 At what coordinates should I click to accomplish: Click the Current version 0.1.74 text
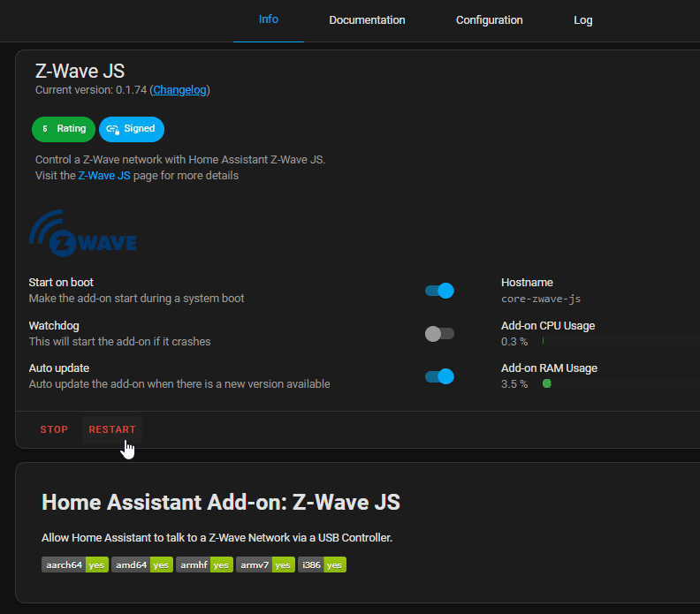[91, 90]
